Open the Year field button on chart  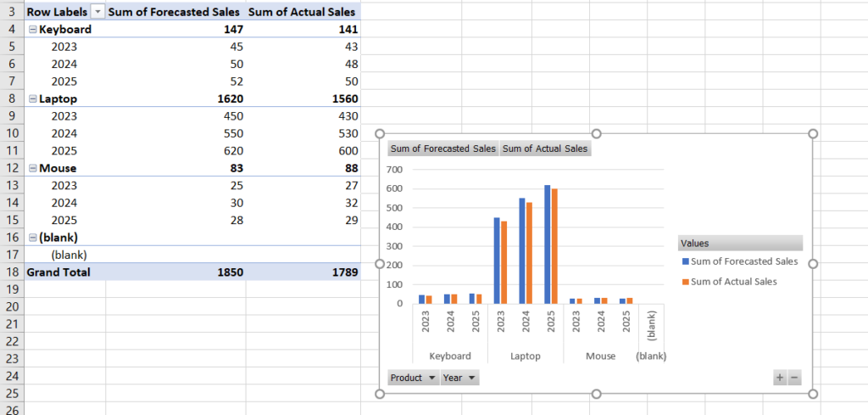pos(460,378)
